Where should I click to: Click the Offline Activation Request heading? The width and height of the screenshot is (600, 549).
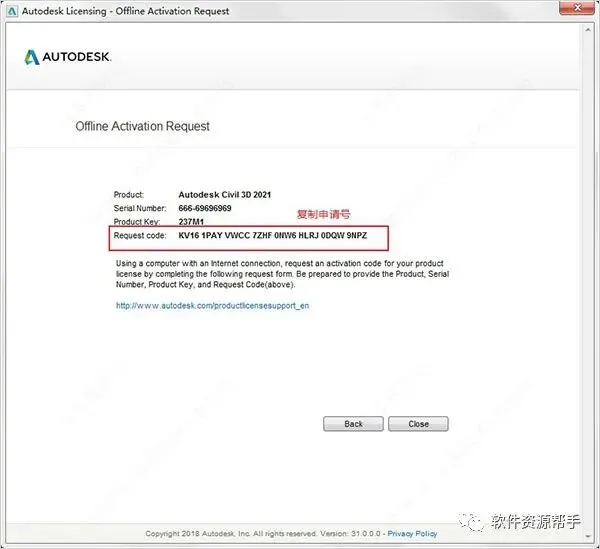(x=142, y=126)
